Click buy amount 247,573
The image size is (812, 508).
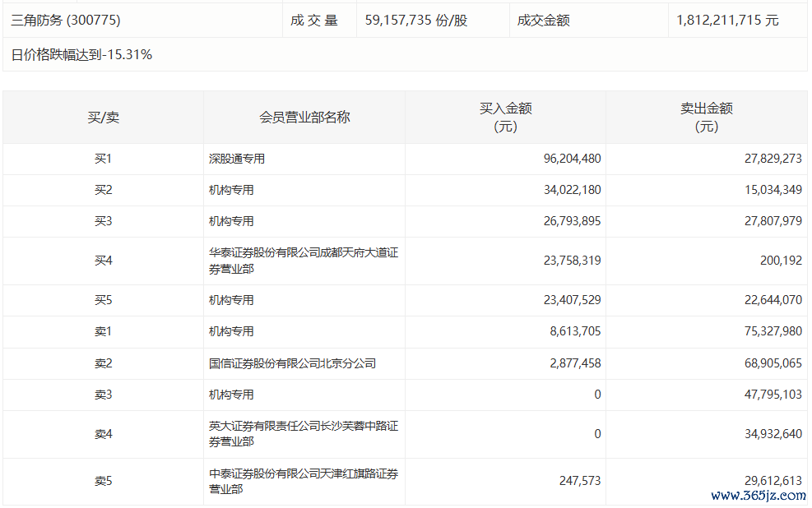(580, 481)
